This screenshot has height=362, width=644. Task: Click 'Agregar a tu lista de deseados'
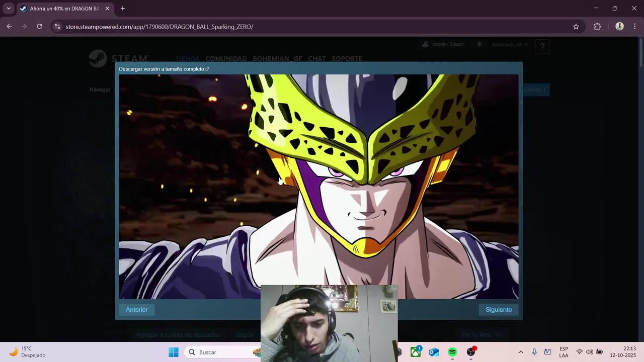[178, 335]
